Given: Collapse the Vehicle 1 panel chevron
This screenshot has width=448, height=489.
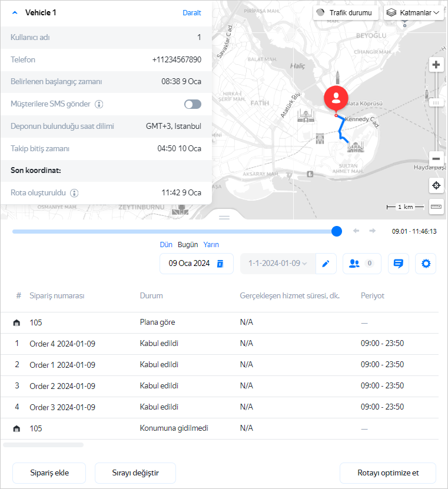Looking at the screenshot, I should coord(15,12).
